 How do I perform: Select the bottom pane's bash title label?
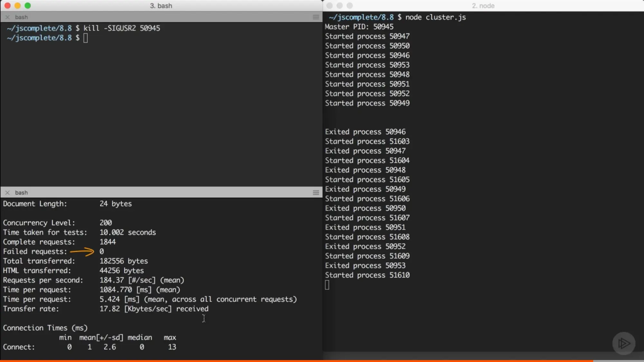[x=21, y=192]
